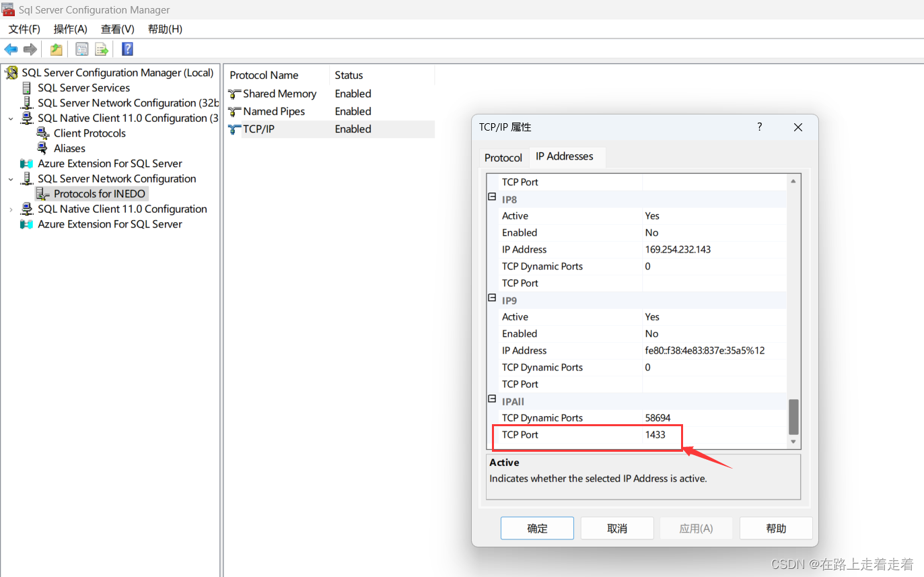
Task: Switch to the Protocol tab
Action: coord(503,158)
